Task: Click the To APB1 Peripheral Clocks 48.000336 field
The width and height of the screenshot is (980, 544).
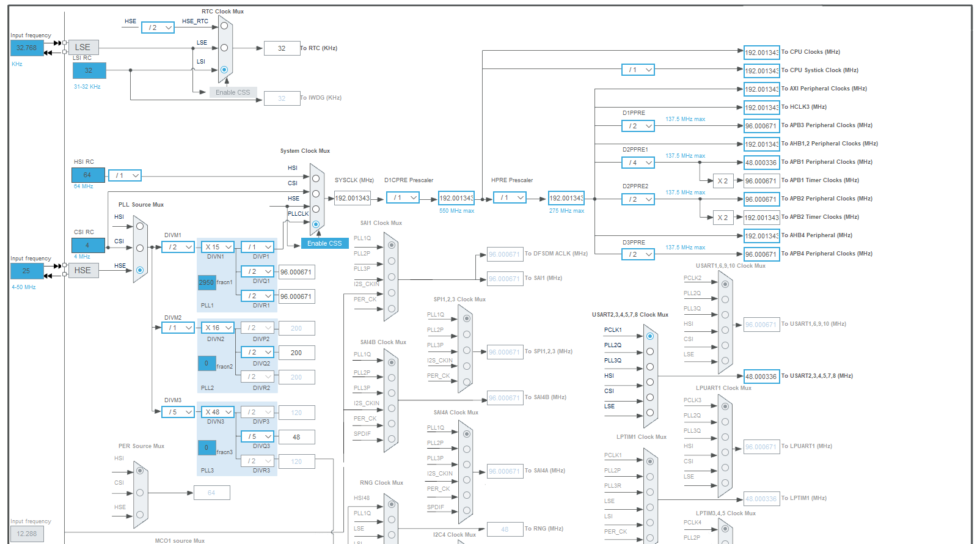Action: tap(761, 163)
